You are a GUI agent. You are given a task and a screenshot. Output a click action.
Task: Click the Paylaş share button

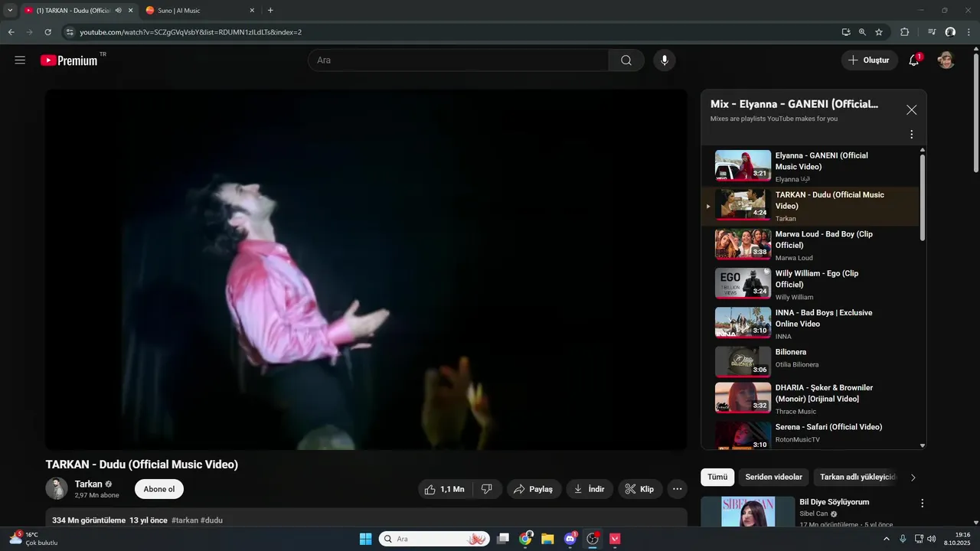[x=534, y=489]
